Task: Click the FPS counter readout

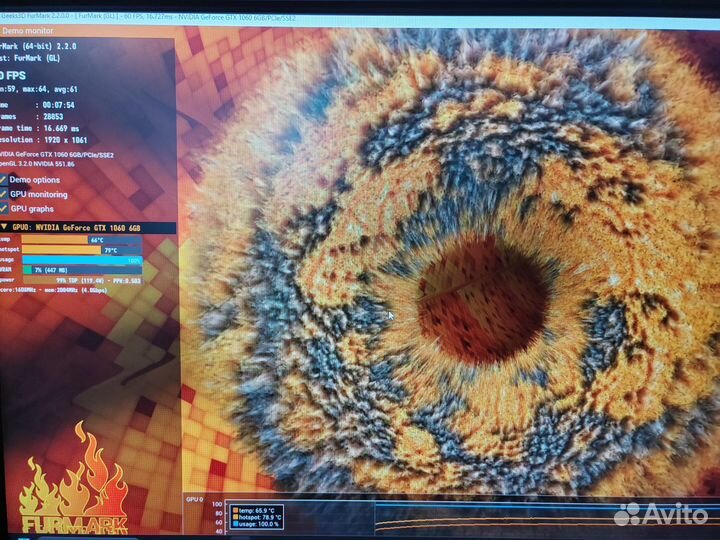Action: [x=15, y=75]
